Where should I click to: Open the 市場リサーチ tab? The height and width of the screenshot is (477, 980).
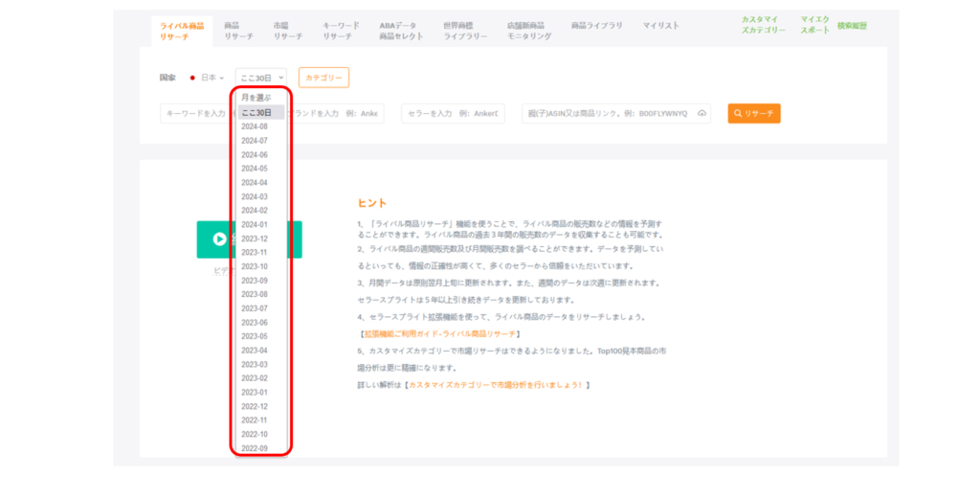click(x=288, y=30)
